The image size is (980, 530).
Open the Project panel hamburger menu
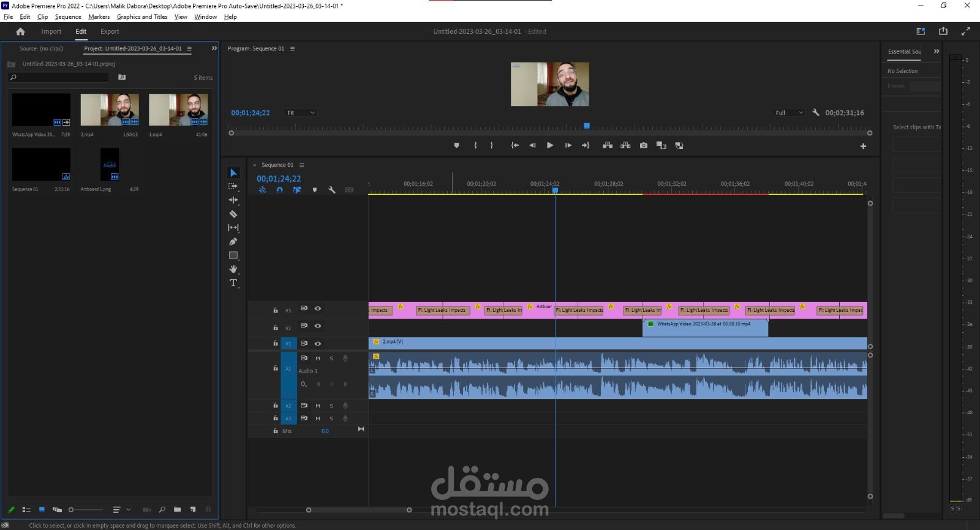point(189,48)
